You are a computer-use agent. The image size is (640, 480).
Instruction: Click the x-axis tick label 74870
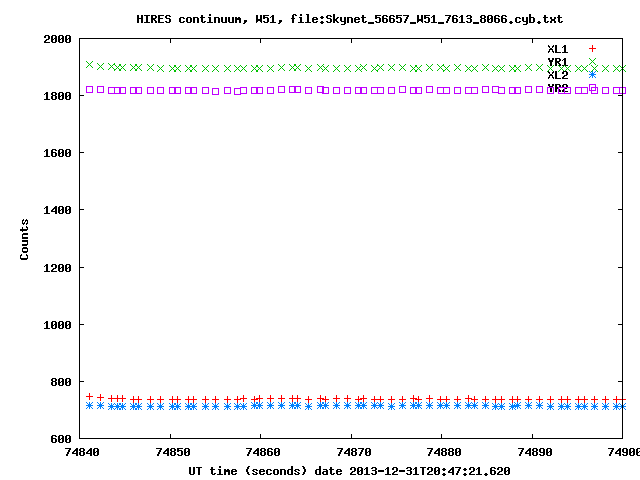click(x=353, y=452)
